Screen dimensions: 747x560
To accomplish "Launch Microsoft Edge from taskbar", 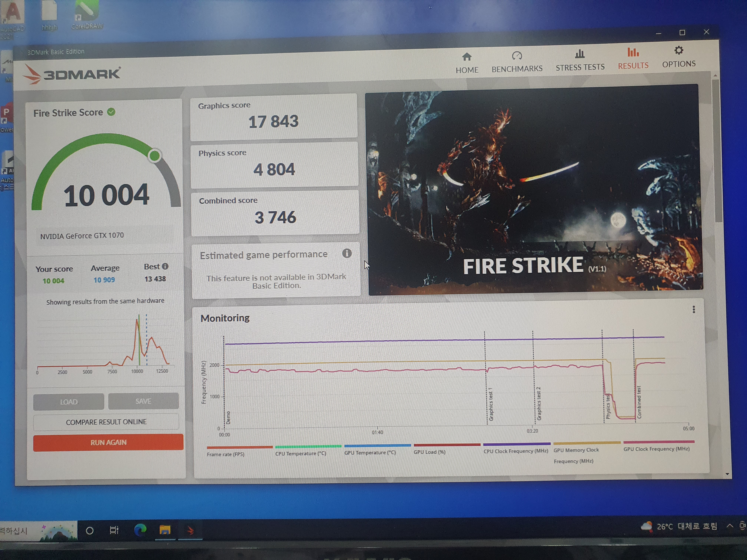I will click(x=140, y=530).
